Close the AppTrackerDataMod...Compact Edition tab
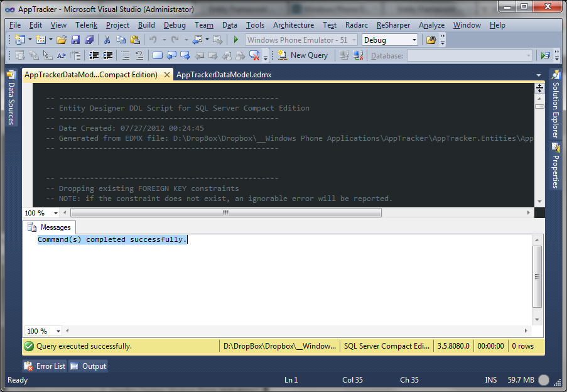The image size is (567, 392). 166,75
